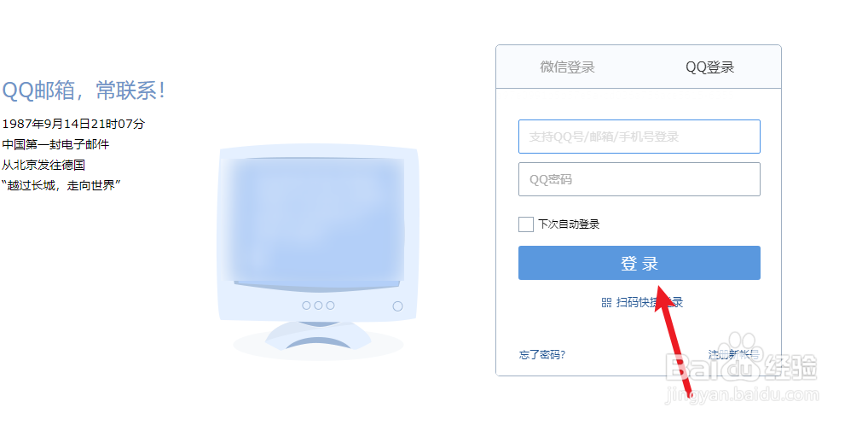
Task: Click the 下次自动登录 label text
Action: pos(569,224)
